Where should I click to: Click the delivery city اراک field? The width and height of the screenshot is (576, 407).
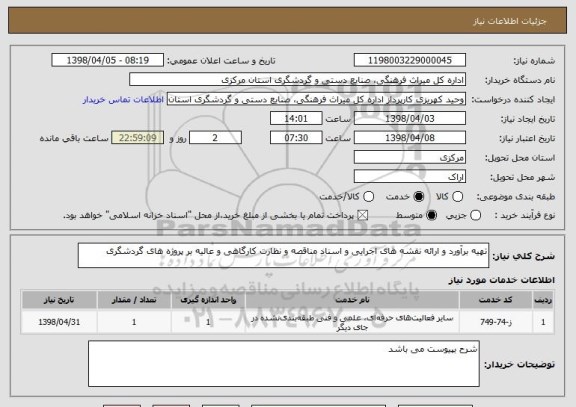(x=410, y=177)
